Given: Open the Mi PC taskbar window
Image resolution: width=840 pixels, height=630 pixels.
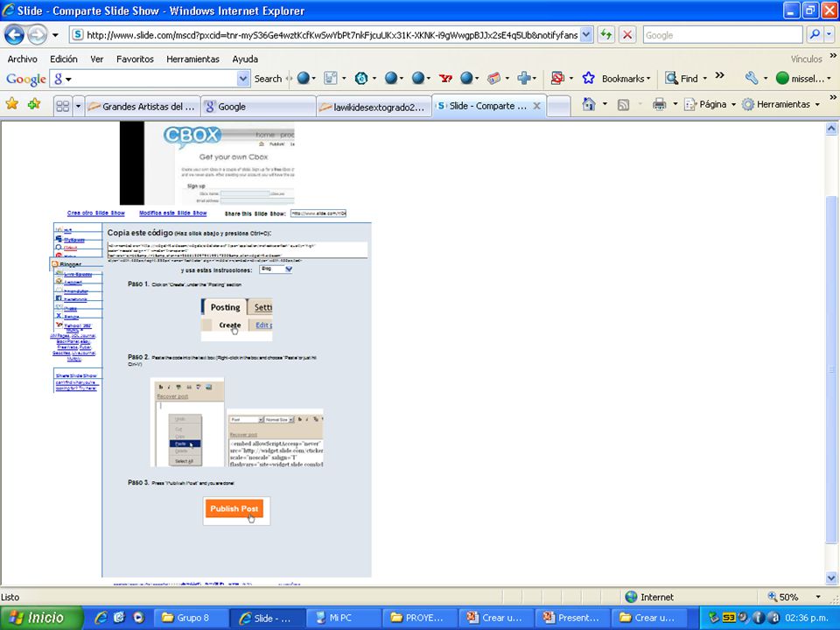Looking at the screenshot, I should (343, 618).
